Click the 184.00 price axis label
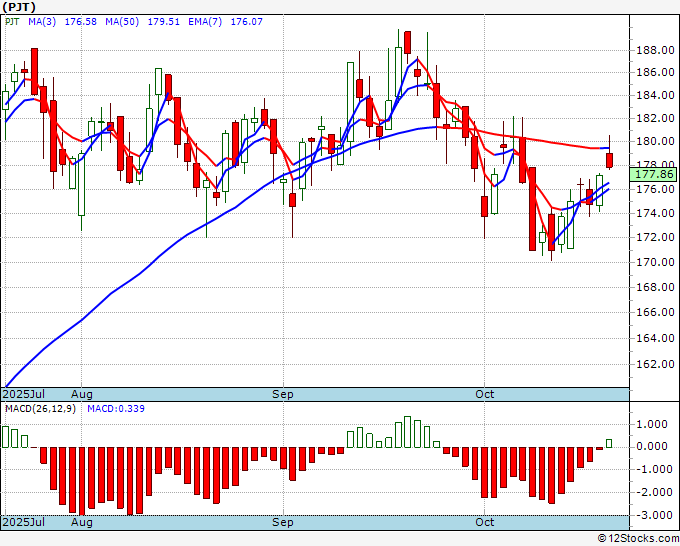The width and height of the screenshot is (680, 546). [655, 95]
